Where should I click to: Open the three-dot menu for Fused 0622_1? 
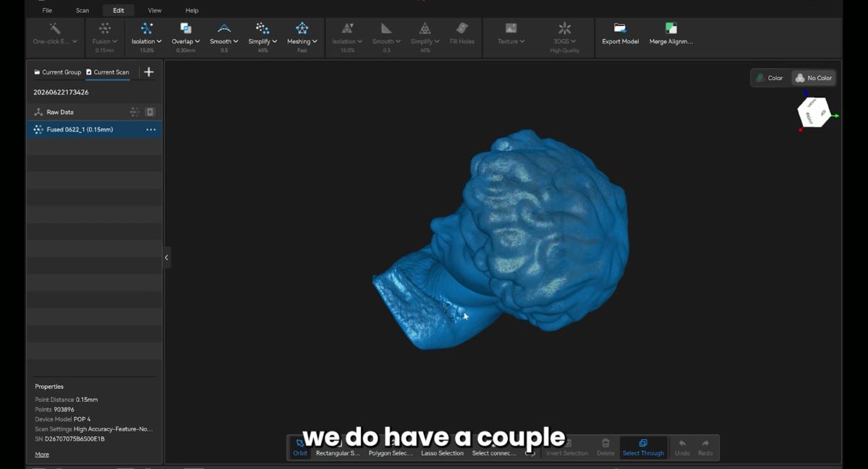(151, 129)
